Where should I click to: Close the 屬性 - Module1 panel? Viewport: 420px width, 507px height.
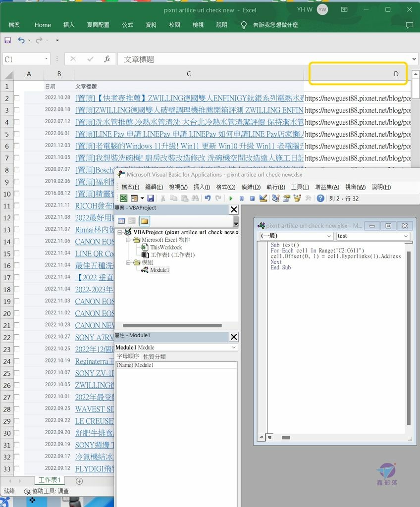(x=234, y=337)
